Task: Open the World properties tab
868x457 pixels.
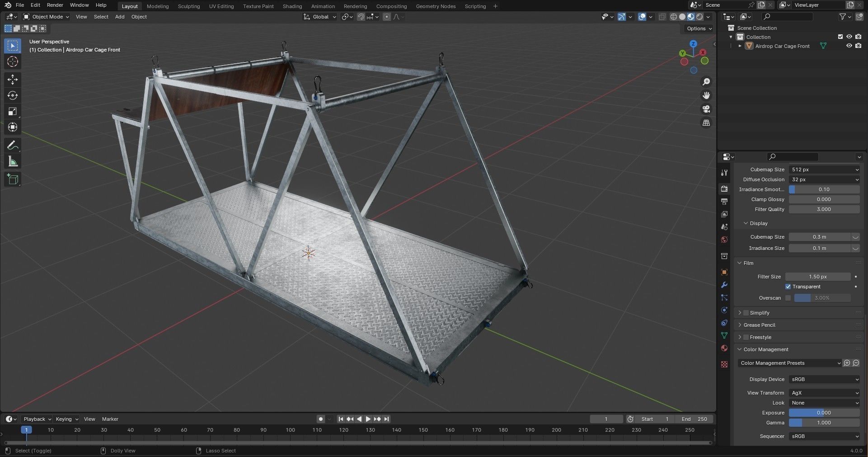Action: pyautogui.click(x=724, y=240)
